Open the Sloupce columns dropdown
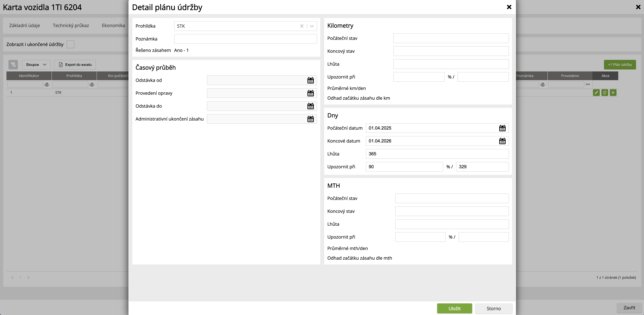This screenshot has height=315, width=644. coord(36,65)
